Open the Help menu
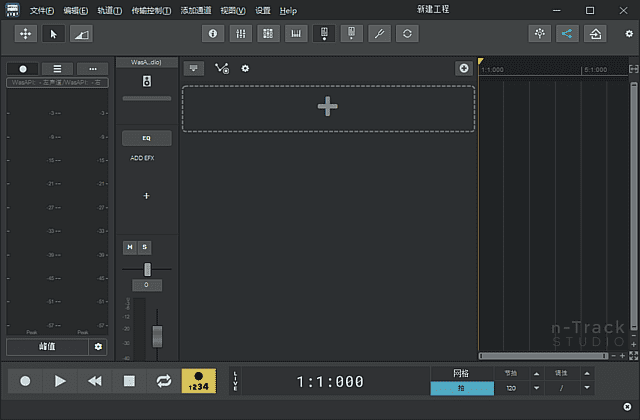 (x=288, y=10)
